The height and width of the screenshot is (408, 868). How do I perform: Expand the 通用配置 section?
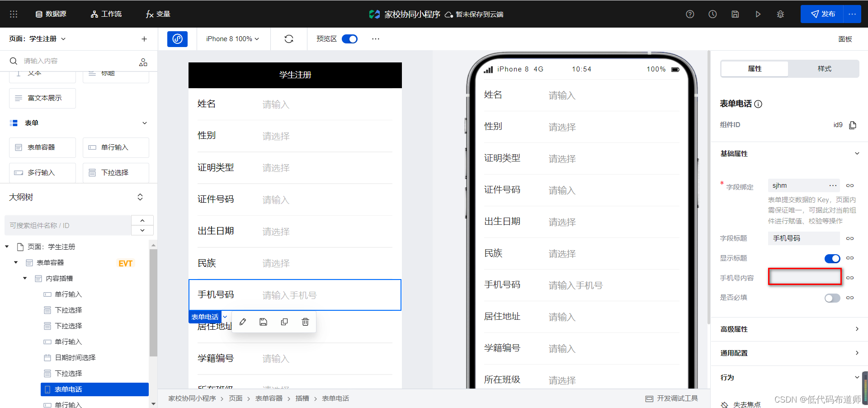click(x=789, y=353)
